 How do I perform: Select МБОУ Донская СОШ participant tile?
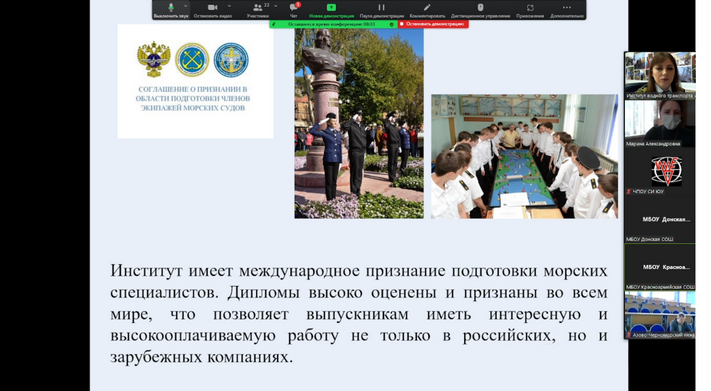click(x=660, y=219)
